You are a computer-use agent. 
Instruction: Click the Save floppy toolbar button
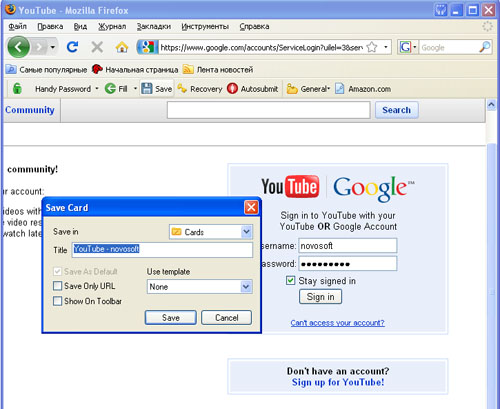pyautogui.click(x=157, y=89)
